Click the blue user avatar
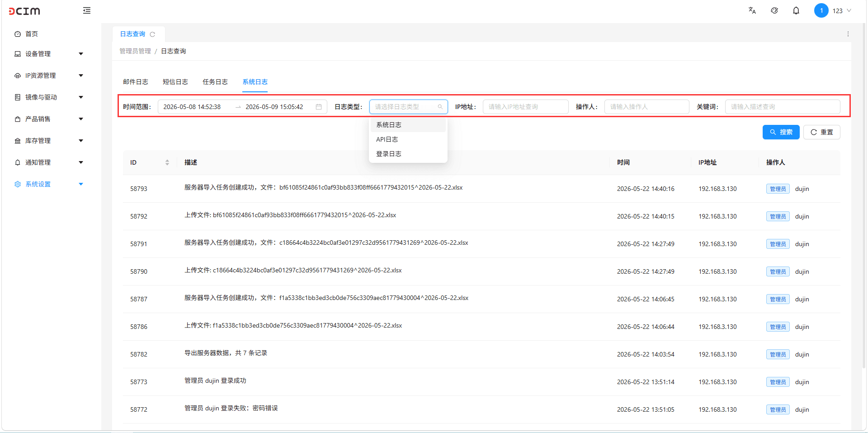Viewport: 868px width, 433px height. (x=821, y=10)
